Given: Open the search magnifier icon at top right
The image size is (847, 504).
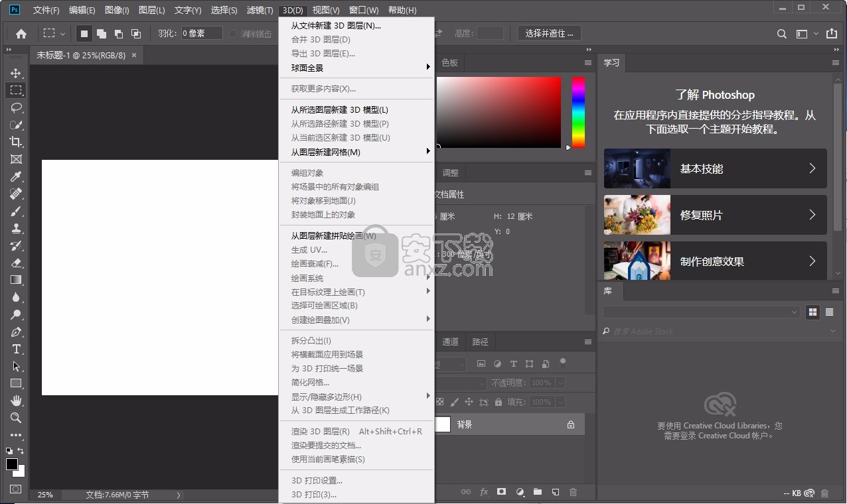Looking at the screenshot, I should pyautogui.click(x=782, y=33).
